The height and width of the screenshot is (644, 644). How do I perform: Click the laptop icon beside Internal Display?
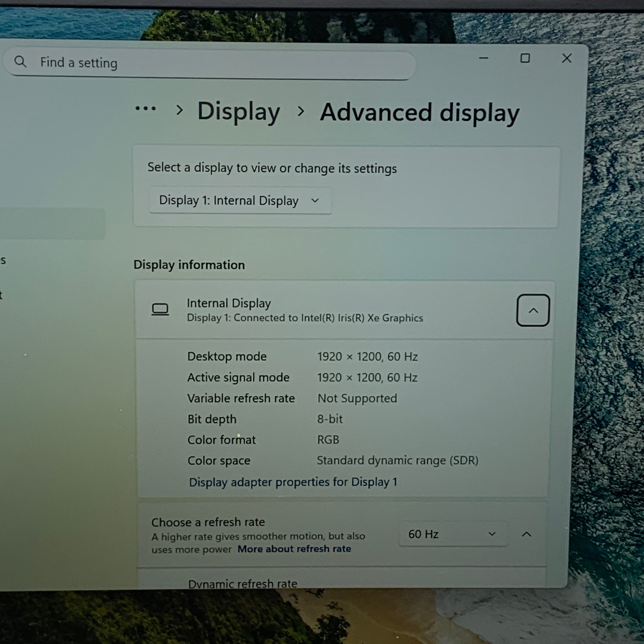tap(160, 309)
